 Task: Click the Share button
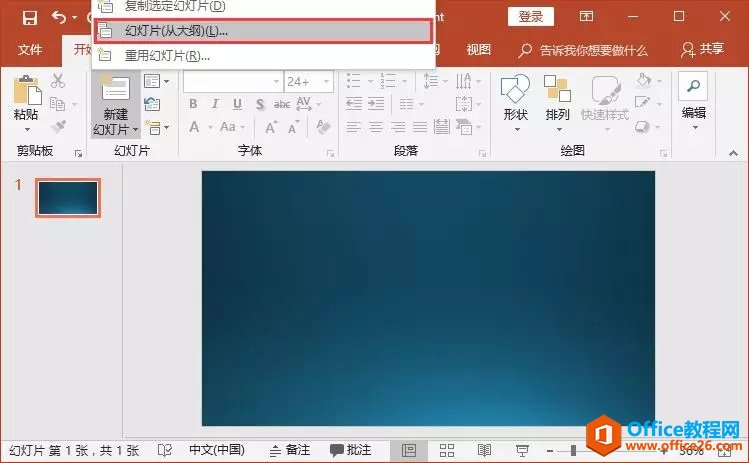pos(702,49)
